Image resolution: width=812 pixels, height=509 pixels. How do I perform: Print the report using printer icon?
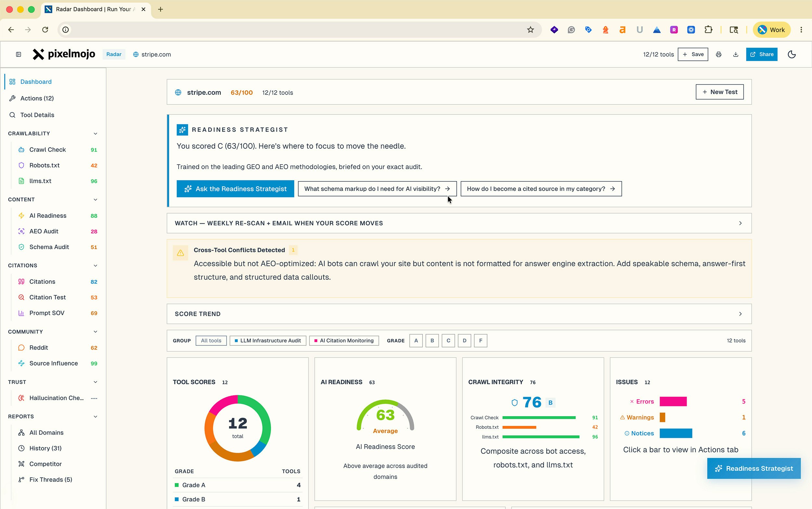coord(718,55)
